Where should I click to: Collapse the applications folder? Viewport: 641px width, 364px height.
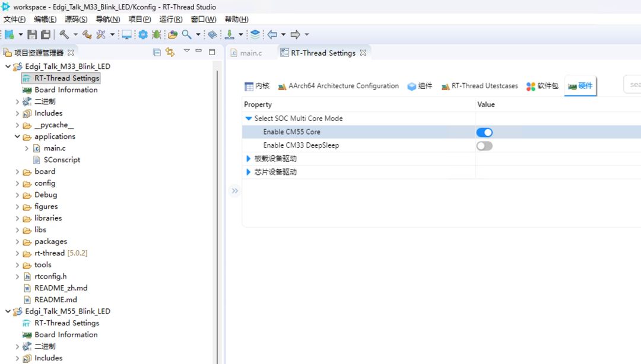[x=17, y=136]
